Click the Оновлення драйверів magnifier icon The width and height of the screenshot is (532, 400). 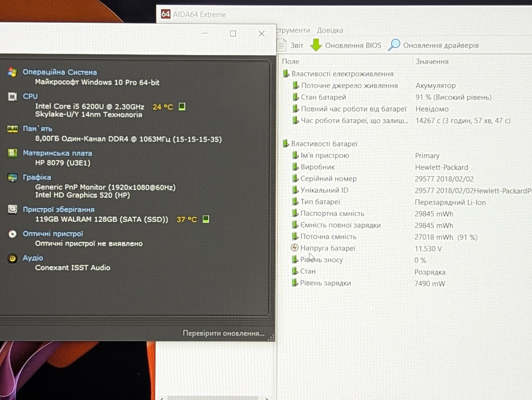[x=394, y=45]
